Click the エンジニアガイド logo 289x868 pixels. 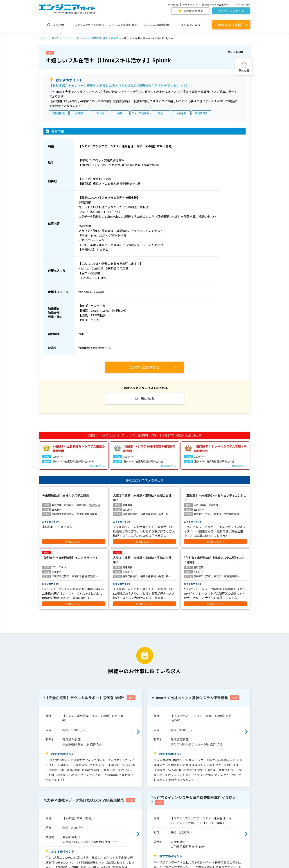pos(67,9)
